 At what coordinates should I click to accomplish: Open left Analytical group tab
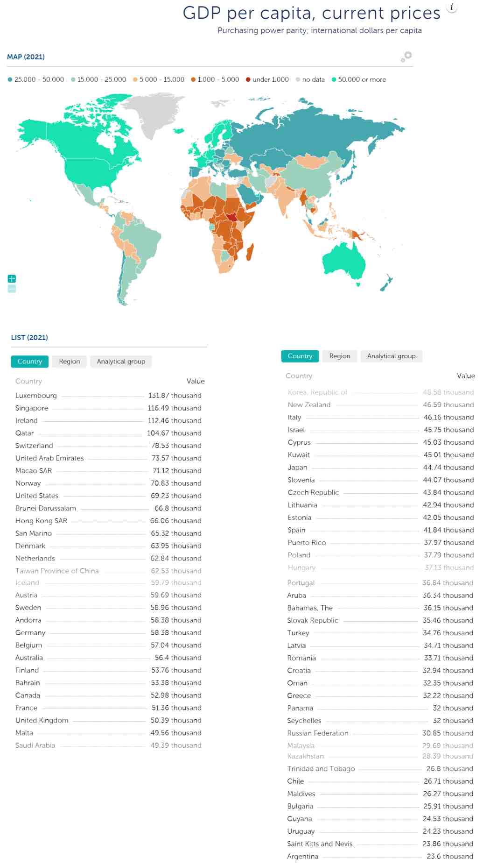121,362
